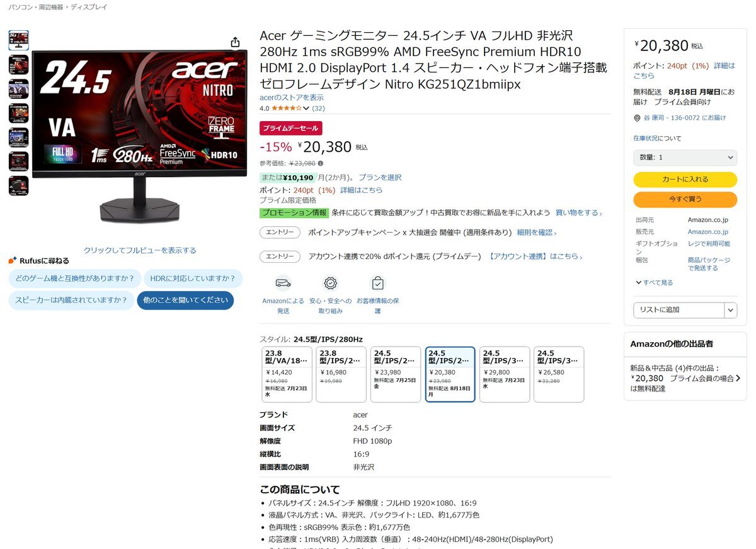The height and width of the screenshot is (549, 756).
Task: Select the 23.8型/VA style option priced ¥14,420
Action: point(287,374)
